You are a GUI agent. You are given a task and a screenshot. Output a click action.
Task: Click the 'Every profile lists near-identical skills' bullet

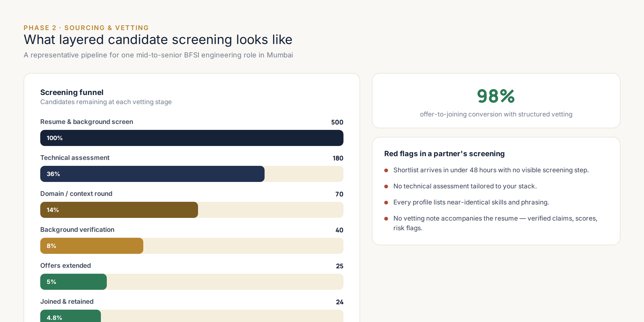tap(471, 202)
